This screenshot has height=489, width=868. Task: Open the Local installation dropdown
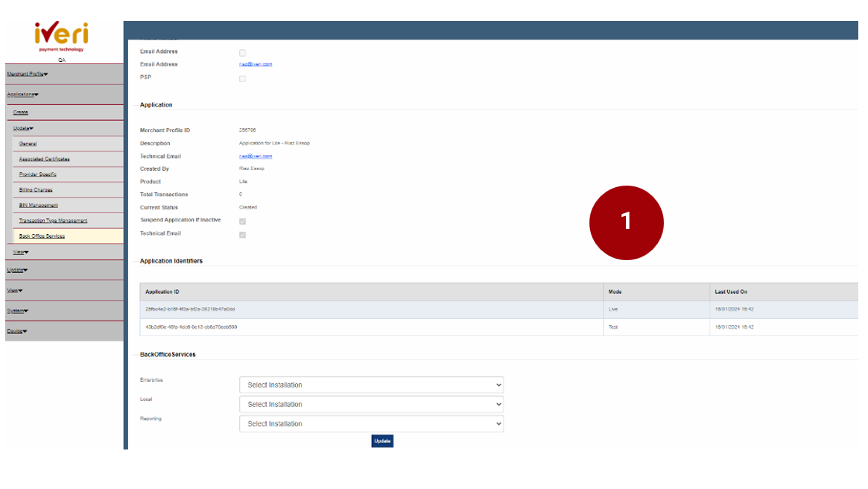tap(371, 405)
